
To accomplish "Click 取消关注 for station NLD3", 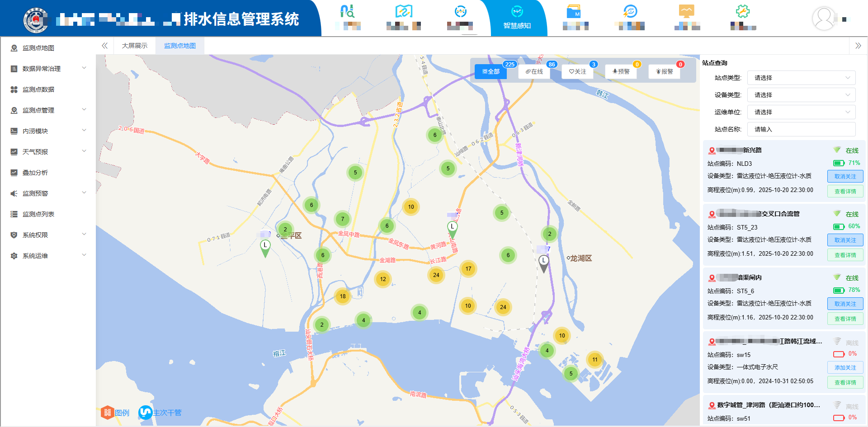I will coord(845,176).
